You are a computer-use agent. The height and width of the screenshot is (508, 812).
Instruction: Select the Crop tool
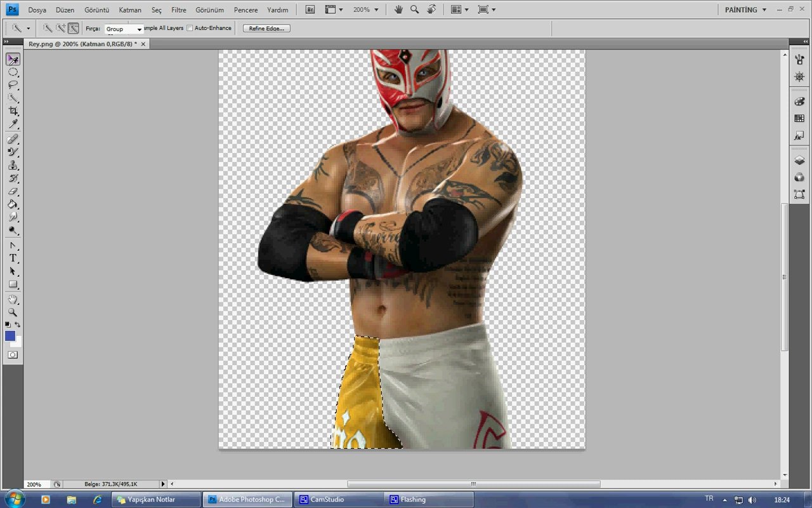click(x=13, y=111)
